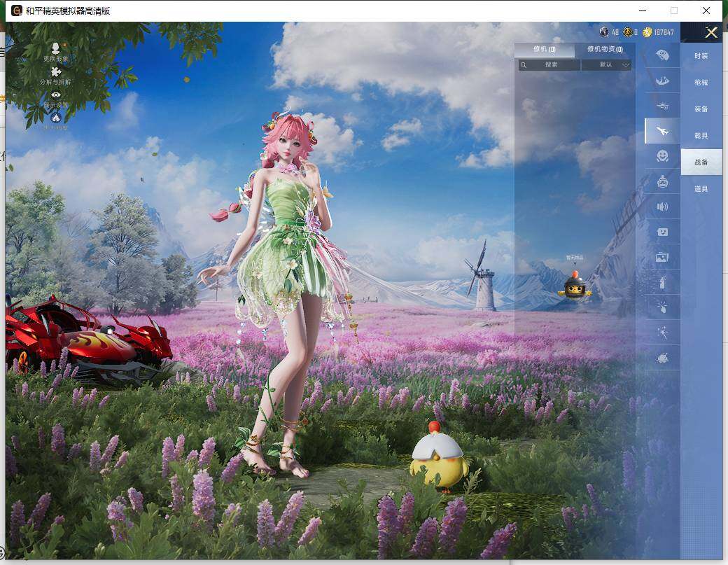Select the sparkle wand effect category icon
Screen dimensions: 728x565
point(662,332)
